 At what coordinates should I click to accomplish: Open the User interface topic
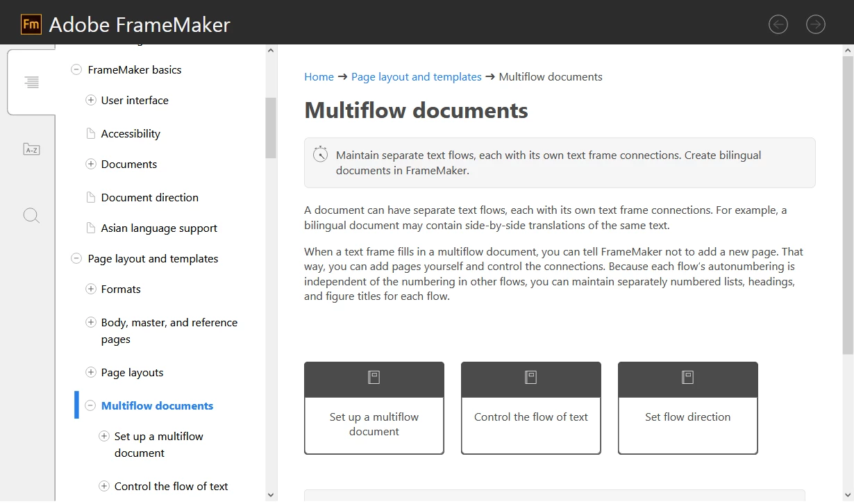135,100
